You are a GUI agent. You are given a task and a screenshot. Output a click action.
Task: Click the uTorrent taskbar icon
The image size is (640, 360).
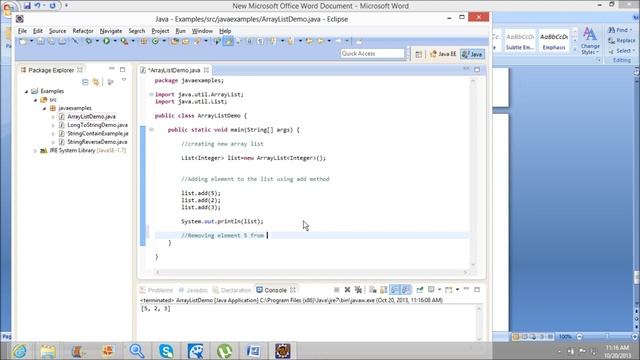point(224,351)
